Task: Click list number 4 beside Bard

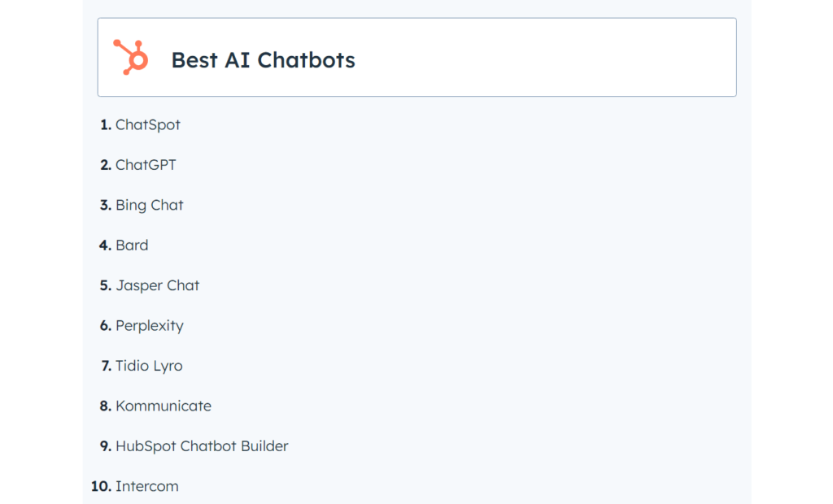Action: 106,245
